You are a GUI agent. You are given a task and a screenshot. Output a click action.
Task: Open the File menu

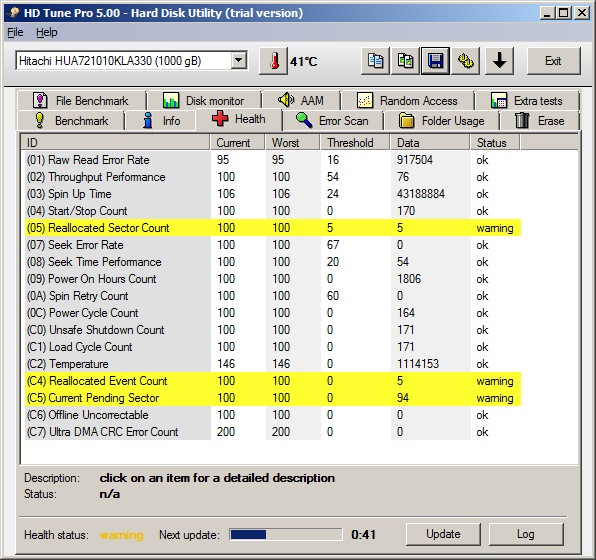(x=15, y=32)
